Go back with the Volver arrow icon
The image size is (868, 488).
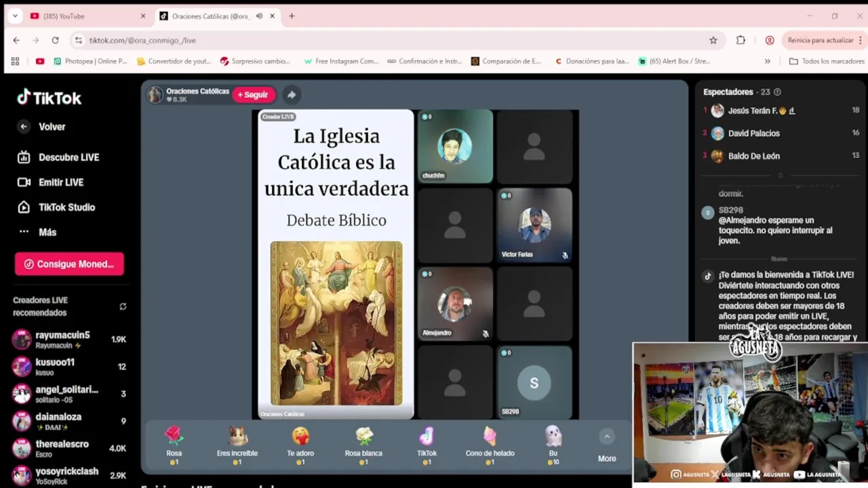24,127
